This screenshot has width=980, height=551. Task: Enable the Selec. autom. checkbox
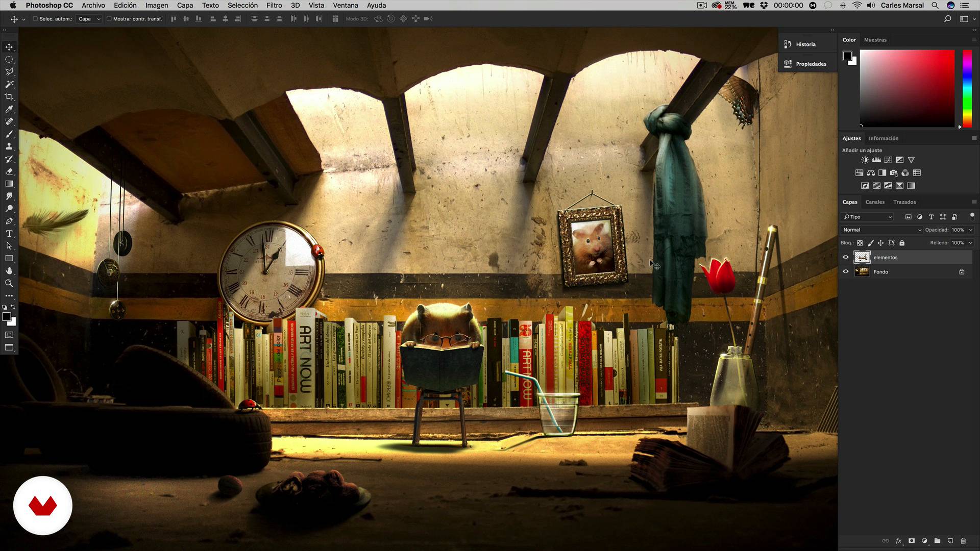(x=35, y=19)
